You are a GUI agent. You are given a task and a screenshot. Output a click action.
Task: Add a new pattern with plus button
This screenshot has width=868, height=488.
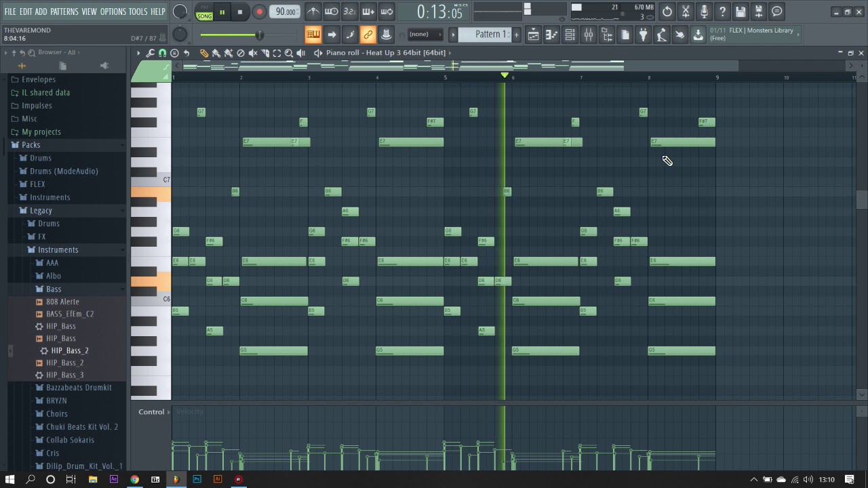516,35
